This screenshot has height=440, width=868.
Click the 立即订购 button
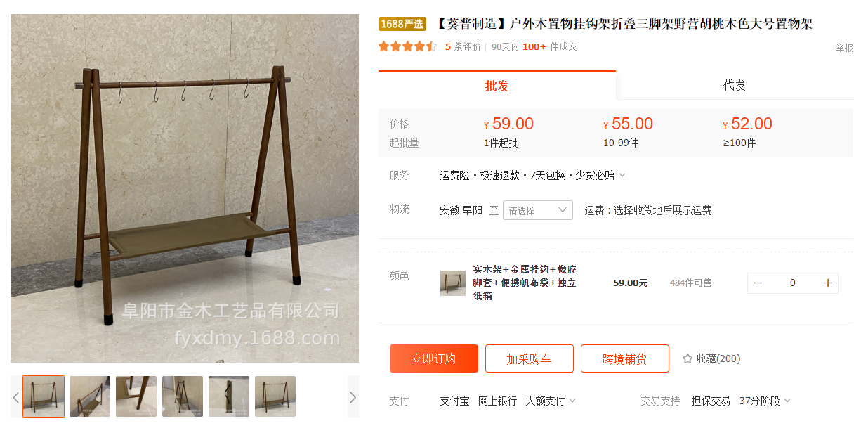[x=434, y=358]
